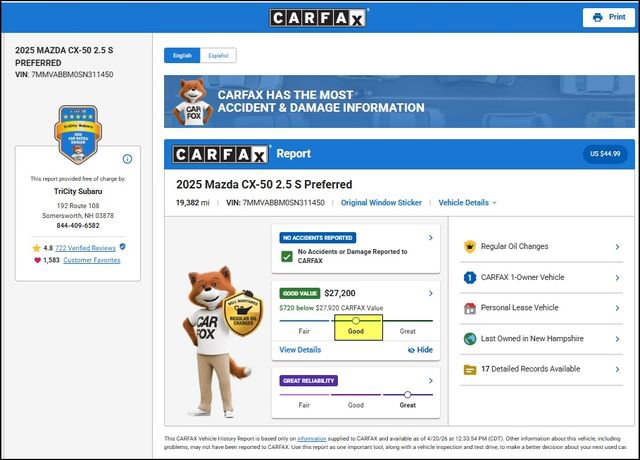Click the green checkmark for no accidents
Image resolution: width=640 pixels, height=460 pixels.
click(287, 256)
